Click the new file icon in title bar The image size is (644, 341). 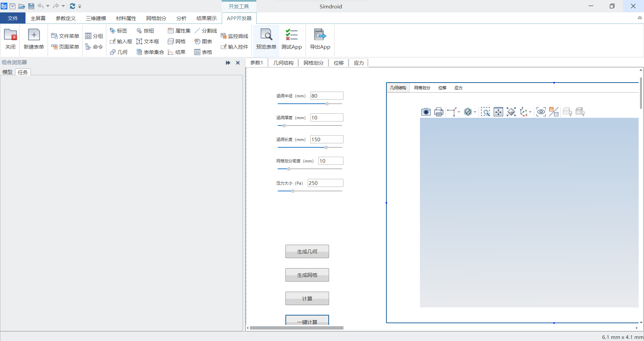(12, 6)
